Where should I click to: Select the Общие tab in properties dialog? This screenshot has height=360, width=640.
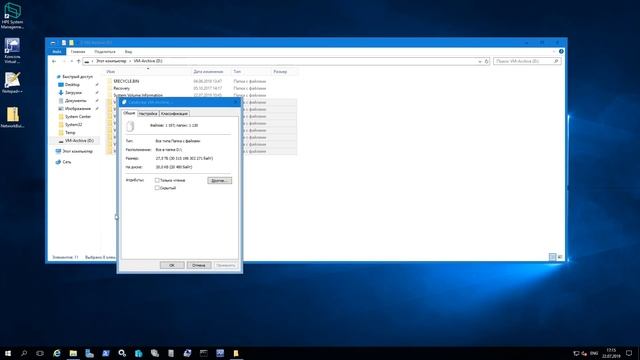point(129,113)
